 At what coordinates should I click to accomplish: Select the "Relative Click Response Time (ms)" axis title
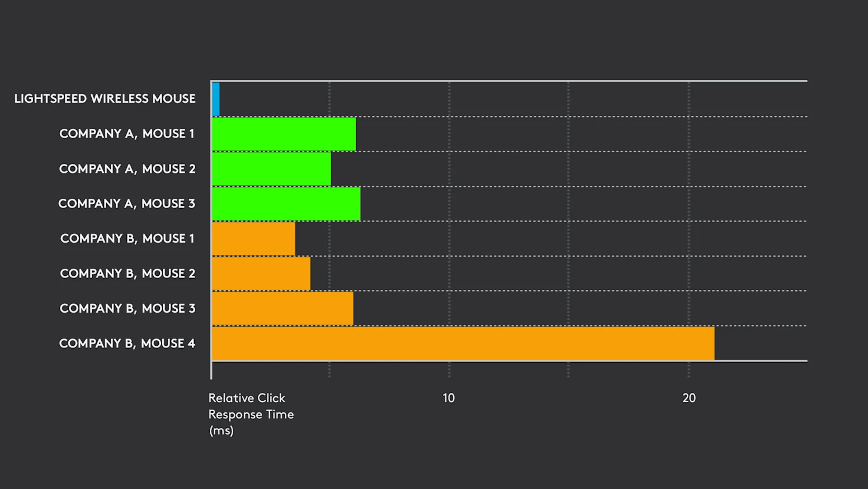[251, 414]
